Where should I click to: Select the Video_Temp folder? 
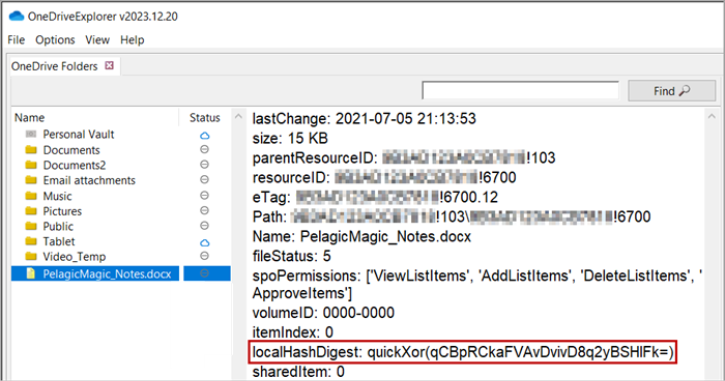point(74,257)
